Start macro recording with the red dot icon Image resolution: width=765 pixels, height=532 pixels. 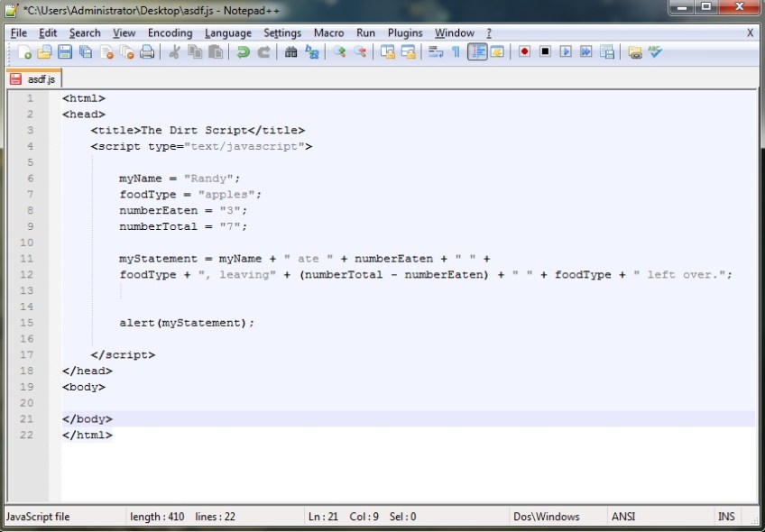[524, 52]
